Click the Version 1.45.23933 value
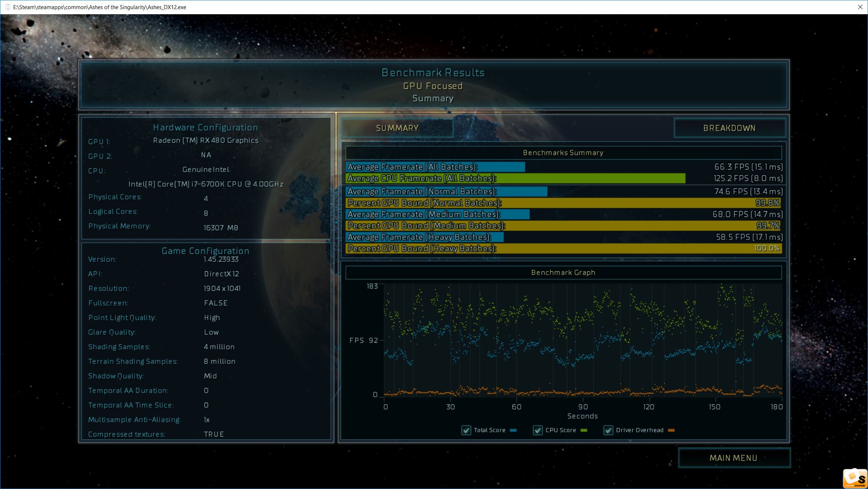 coord(221,259)
